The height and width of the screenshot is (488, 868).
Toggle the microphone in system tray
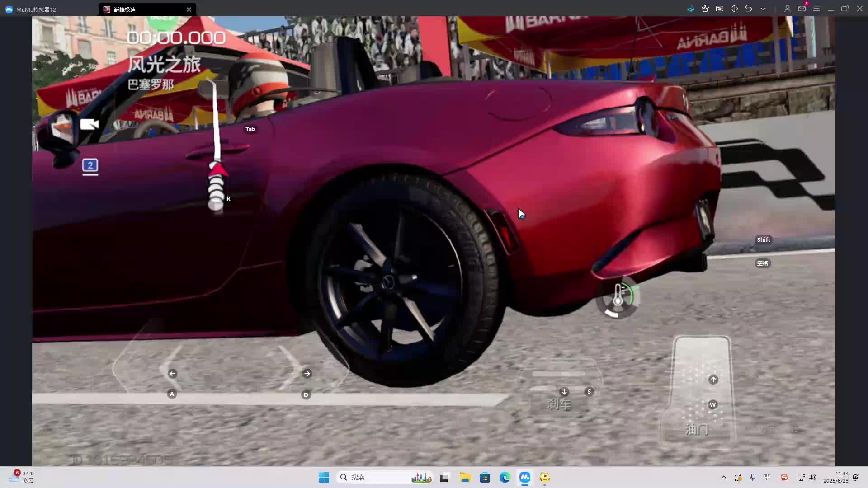coord(753,477)
